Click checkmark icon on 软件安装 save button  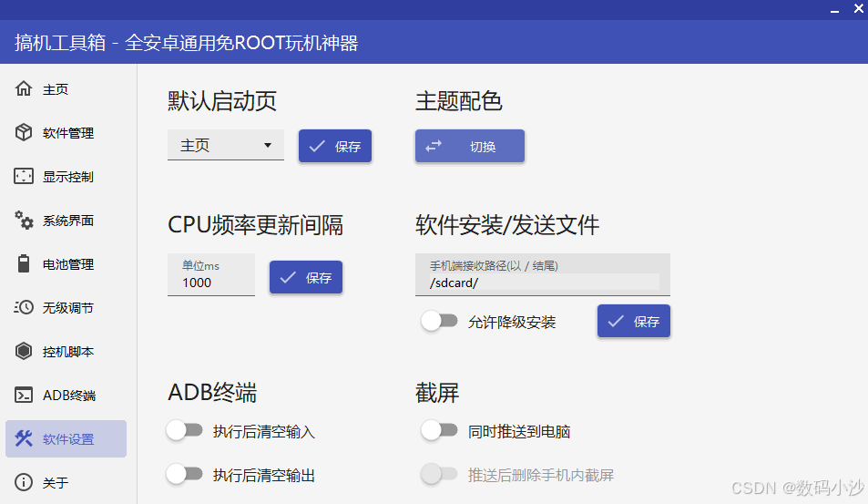(616, 321)
